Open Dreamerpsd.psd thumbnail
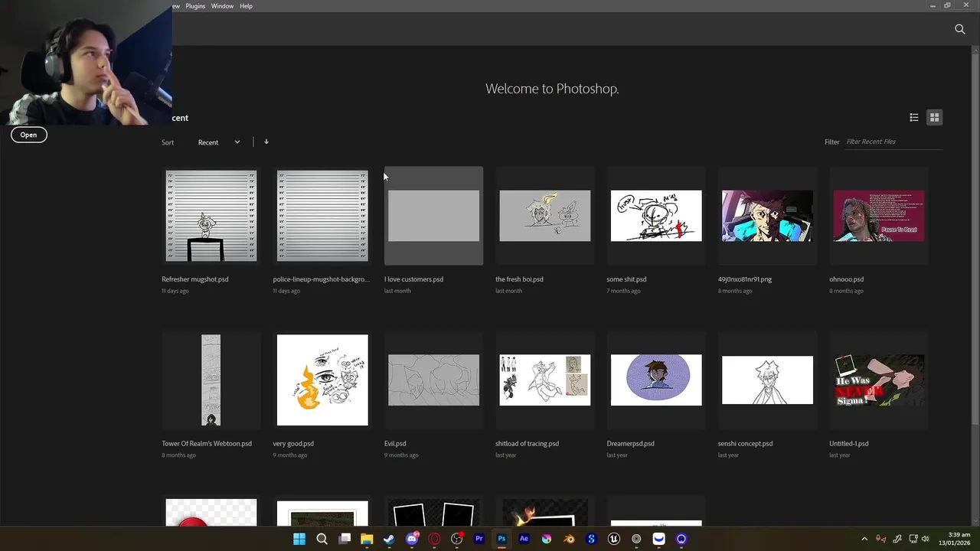The width and height of the screenshot is (980, 551). coord(656,380)
